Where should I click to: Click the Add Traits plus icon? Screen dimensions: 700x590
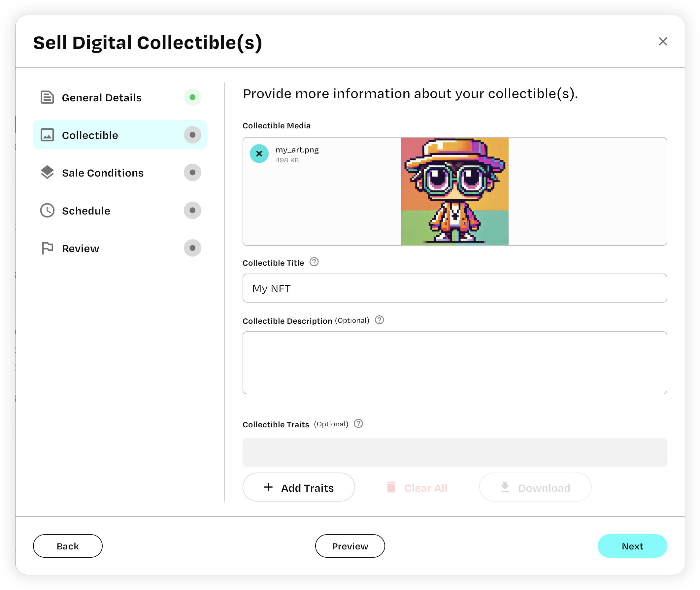[x=267, y=487]
